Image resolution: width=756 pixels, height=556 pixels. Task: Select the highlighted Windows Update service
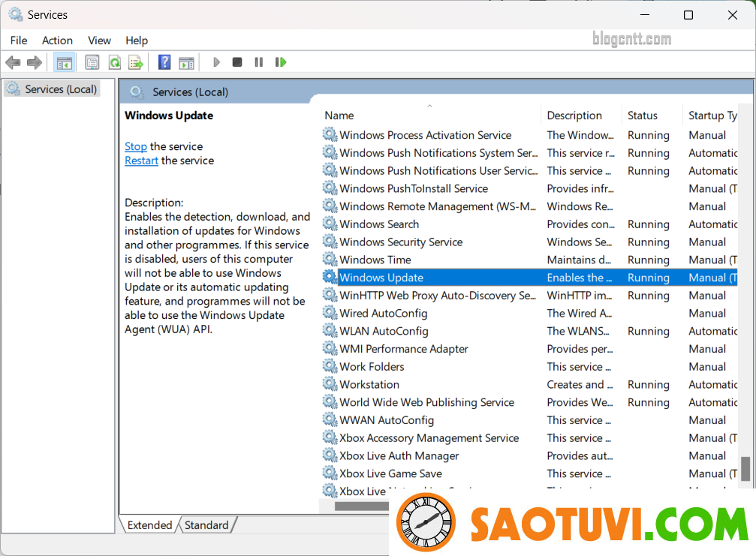[529, 278]
